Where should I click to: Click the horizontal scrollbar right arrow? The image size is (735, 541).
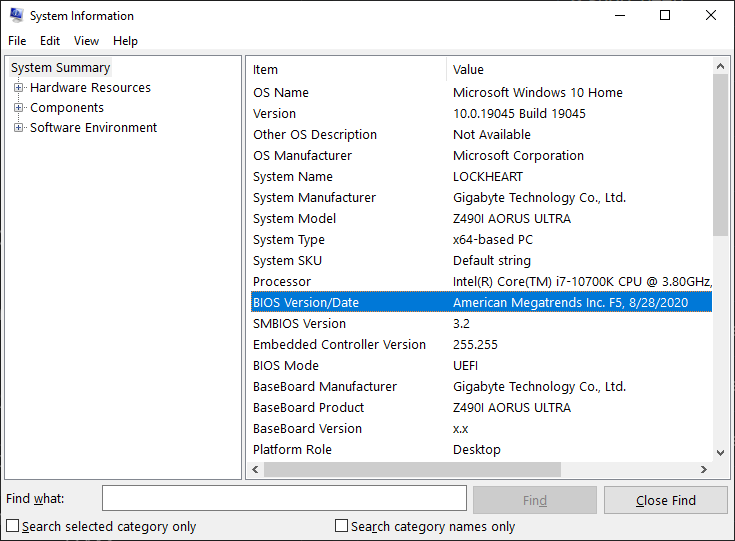(704, 469)
